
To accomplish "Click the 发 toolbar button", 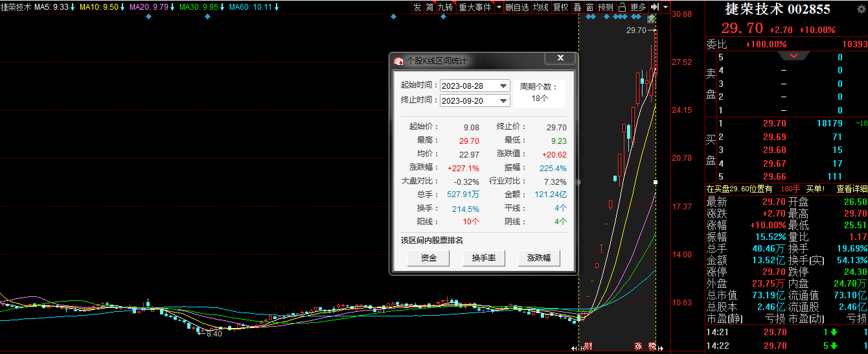I will [x=417, y=7].
